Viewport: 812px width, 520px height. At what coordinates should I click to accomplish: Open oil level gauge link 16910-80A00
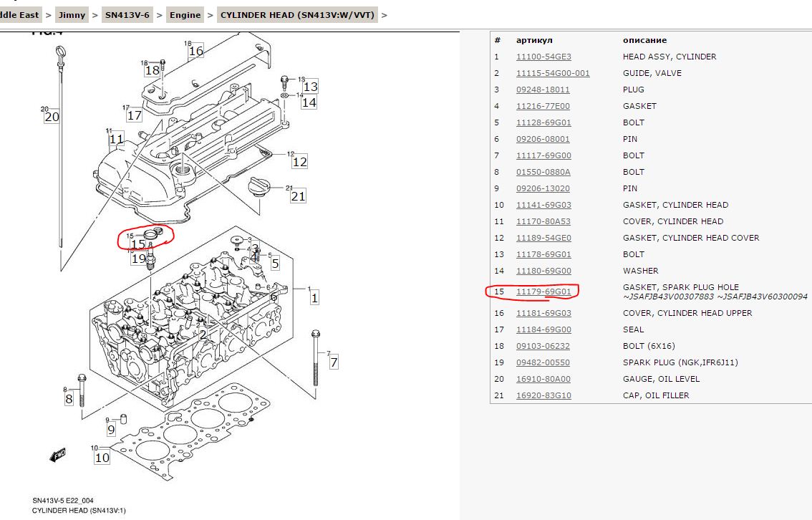pos(543,379)
